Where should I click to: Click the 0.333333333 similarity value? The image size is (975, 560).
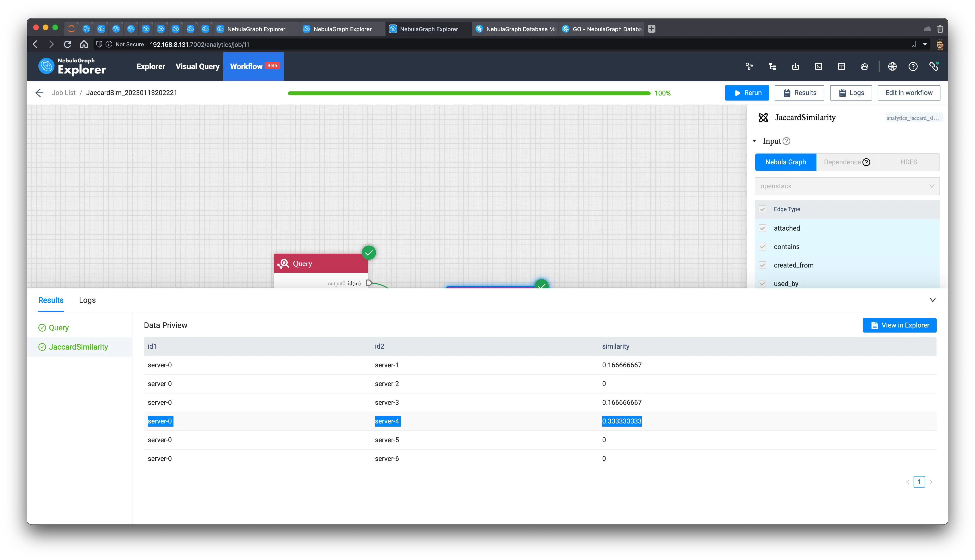622,421
